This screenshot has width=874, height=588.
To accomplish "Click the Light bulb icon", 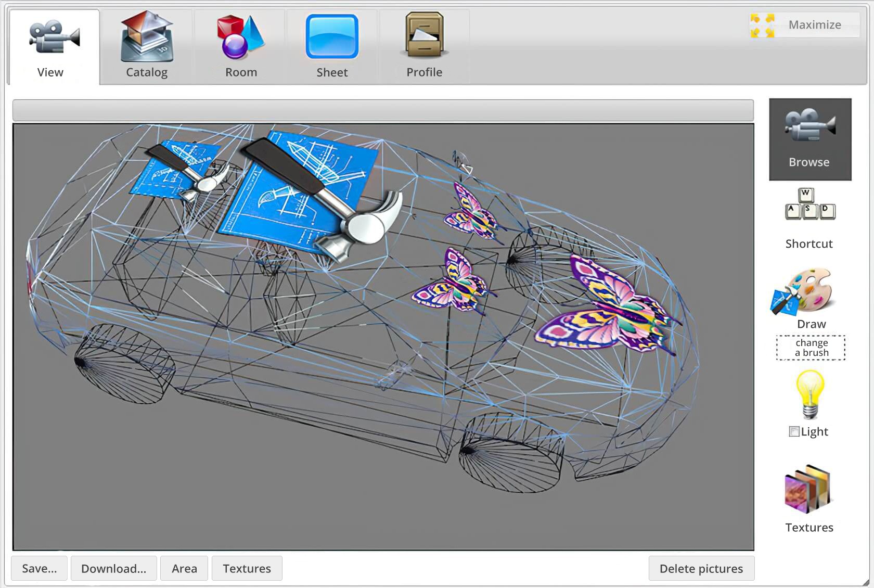I will coord(809,395).
